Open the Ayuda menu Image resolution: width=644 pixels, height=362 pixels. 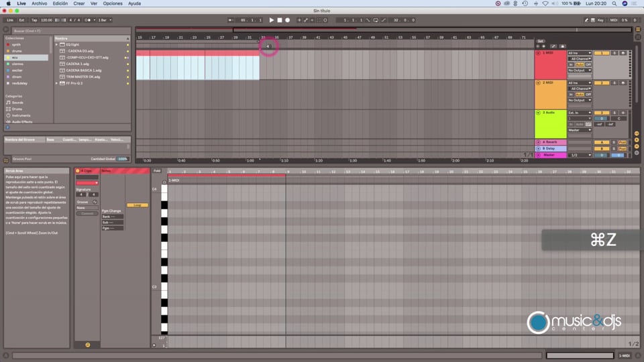(x=134, y=3)
